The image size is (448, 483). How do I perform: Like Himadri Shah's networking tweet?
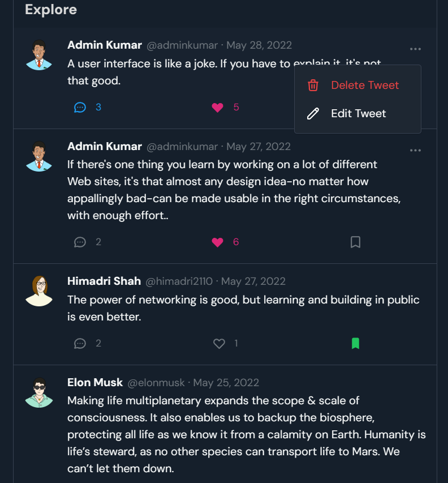[219, 344]
